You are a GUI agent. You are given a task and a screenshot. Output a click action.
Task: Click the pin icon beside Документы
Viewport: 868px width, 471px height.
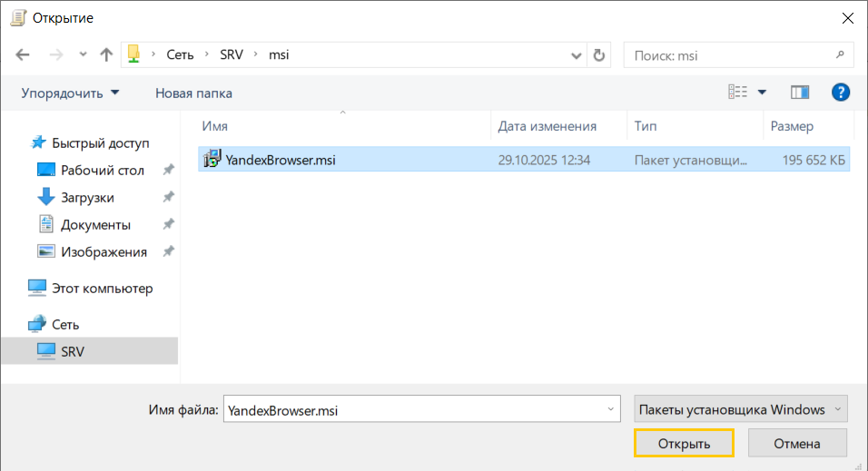(168, 223)
